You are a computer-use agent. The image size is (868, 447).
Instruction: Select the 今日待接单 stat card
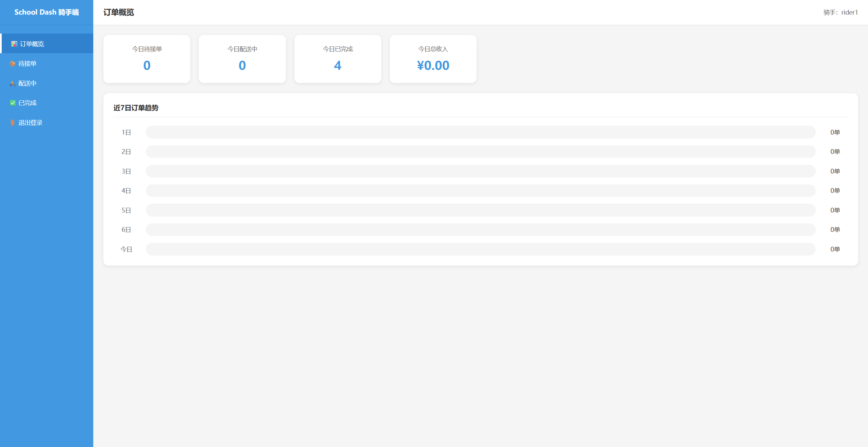tap(147, 59)
